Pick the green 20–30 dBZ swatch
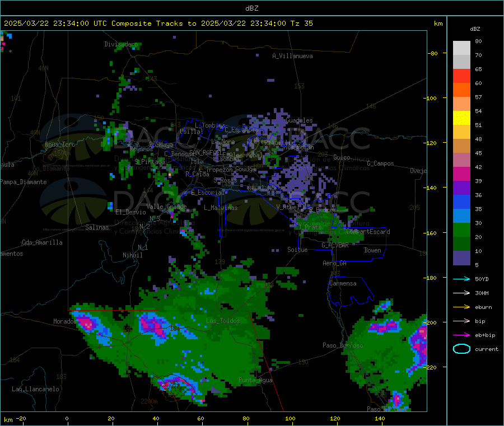This screenshot has width=504, height=426. click(461, 230)
